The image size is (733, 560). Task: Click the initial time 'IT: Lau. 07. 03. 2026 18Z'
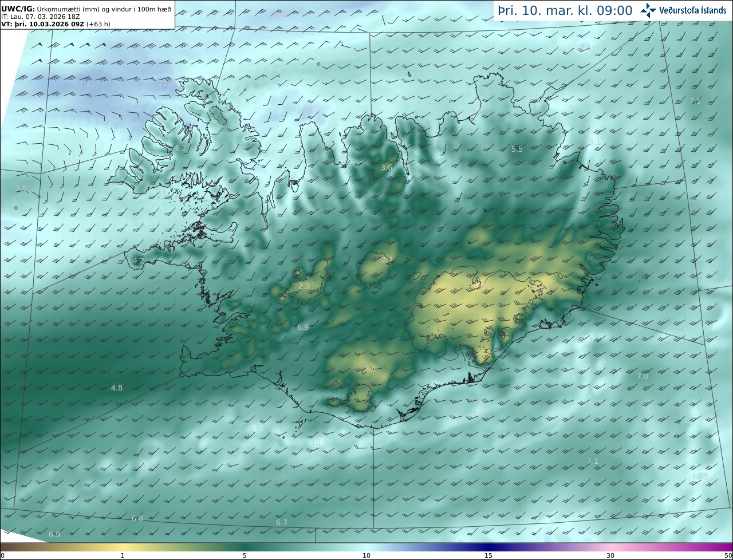point(40,17)
